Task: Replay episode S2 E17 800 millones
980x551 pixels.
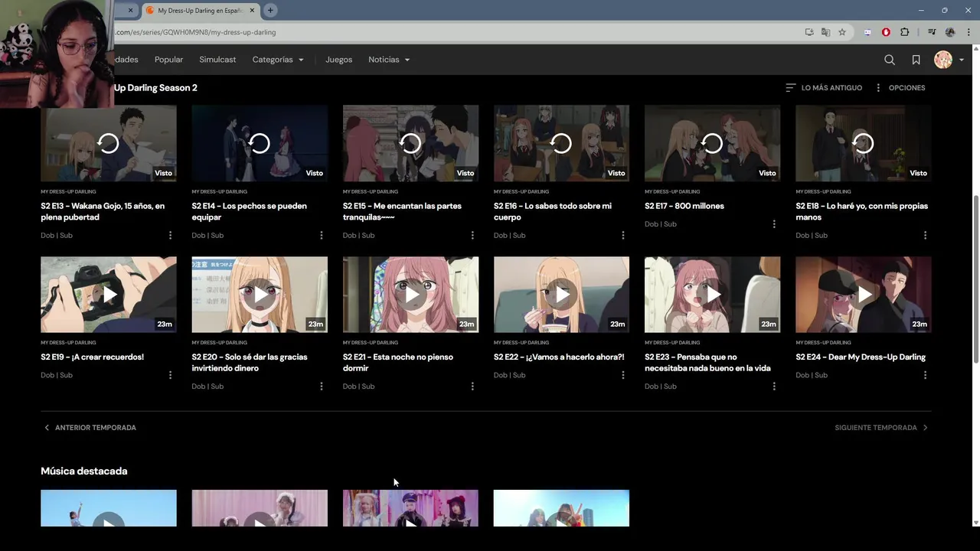Action: pyautogui.click(x=712, y=143)
